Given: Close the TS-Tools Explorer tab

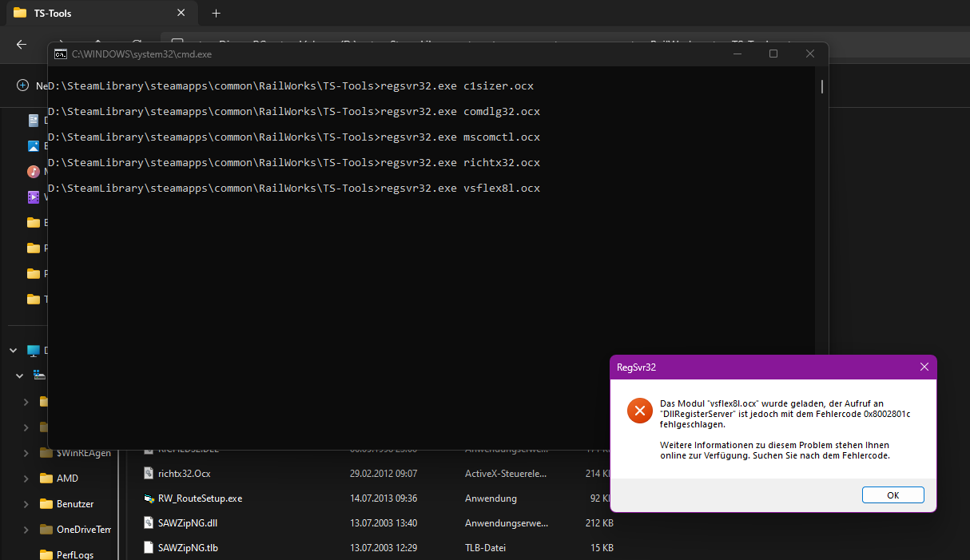Looking at the screenshot, I should pos(181,13).
